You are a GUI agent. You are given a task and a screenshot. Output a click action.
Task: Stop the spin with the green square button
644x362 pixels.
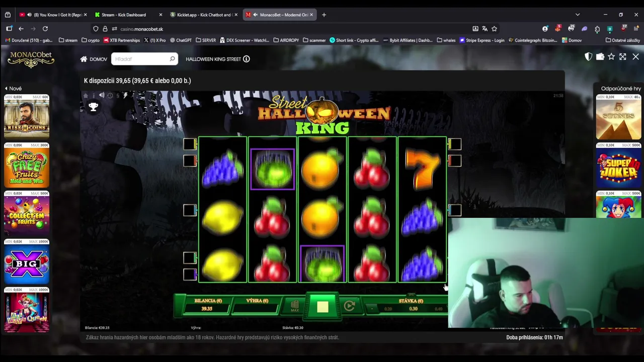pyautogui.click(x=322, y=307)
